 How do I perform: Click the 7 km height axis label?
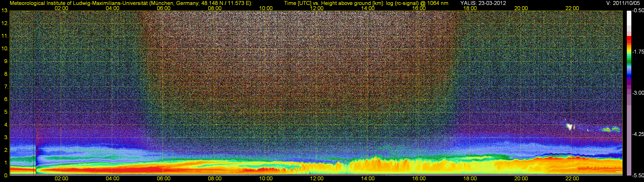pos(6,87)
